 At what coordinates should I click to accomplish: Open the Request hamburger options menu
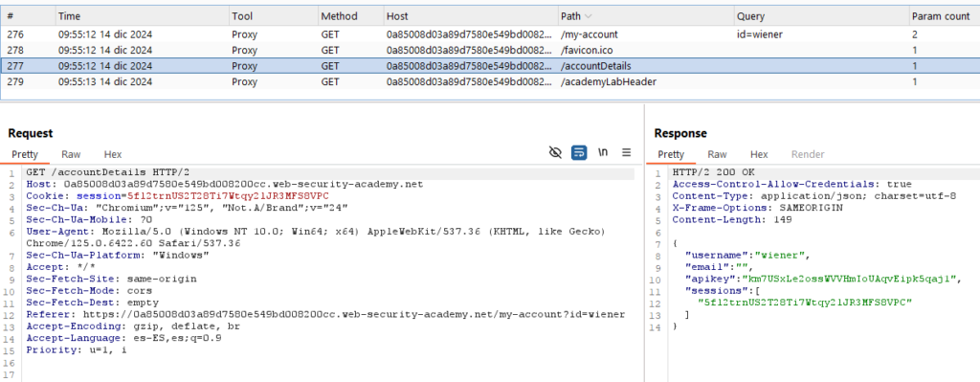tap(626, 152)
